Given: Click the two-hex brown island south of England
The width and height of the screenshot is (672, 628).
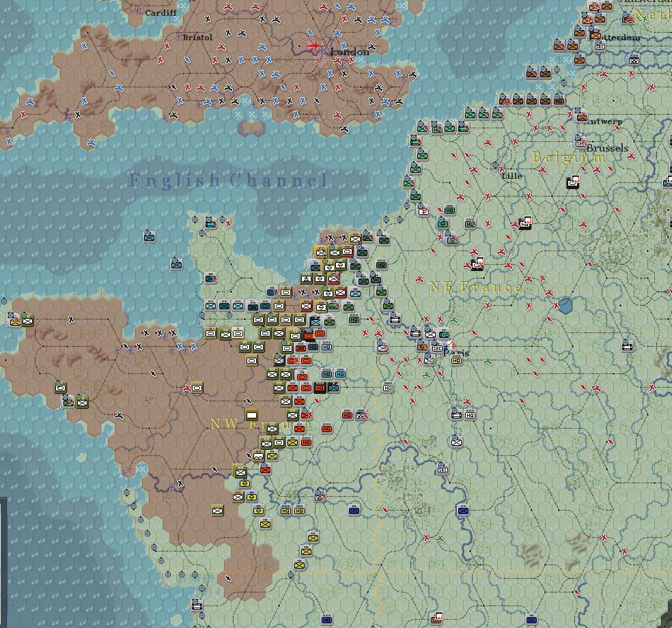Looking at the screenshot, I should [x=252, y=128].
